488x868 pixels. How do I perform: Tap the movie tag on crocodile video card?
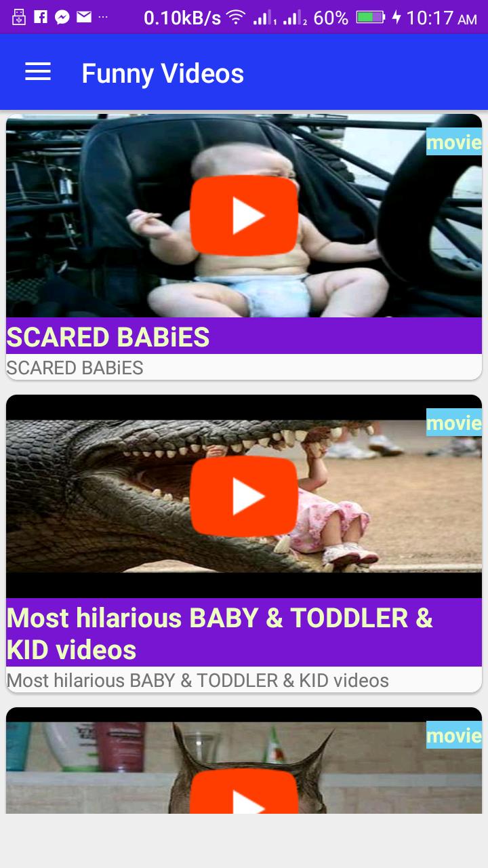(454, 422)
